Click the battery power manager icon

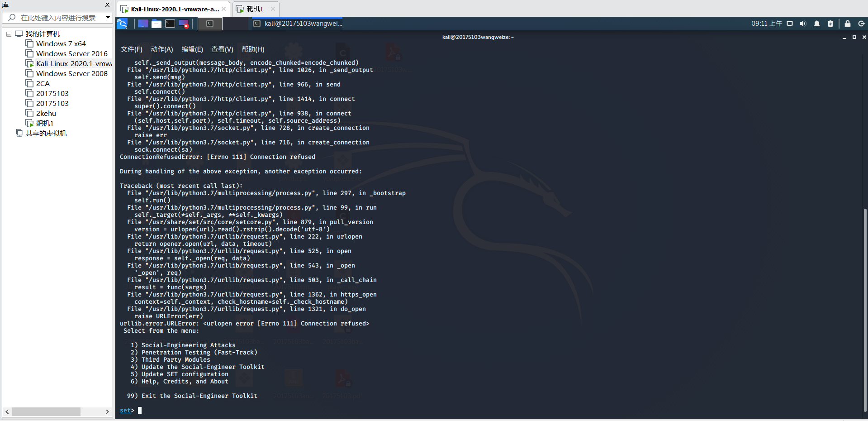pos(830,24)
